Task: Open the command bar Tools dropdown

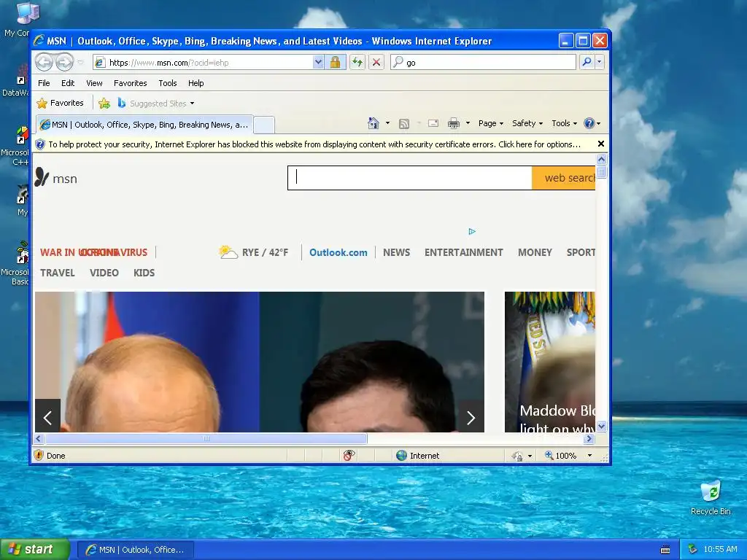Action: [564, 123]
